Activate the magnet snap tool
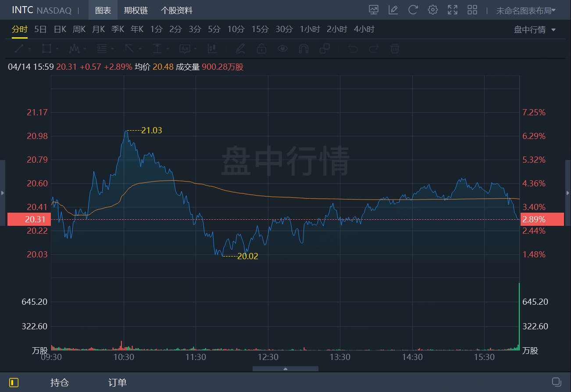Screen dimensions: 571x392 pyautogui.click(x=304, y=49)
